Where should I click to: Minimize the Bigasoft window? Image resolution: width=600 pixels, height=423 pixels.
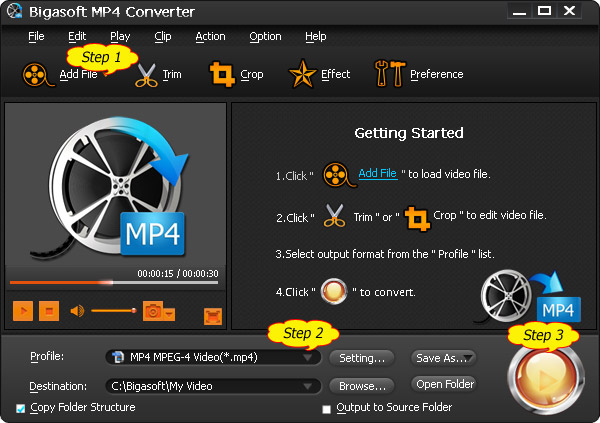pos(520,11)
